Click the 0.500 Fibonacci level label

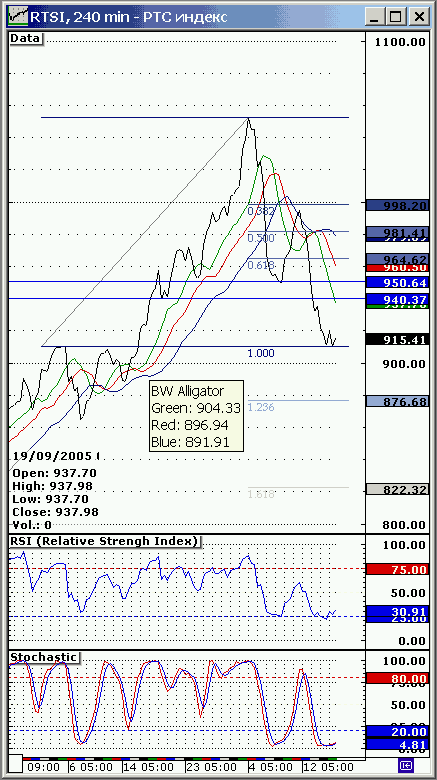coord(262,238)
